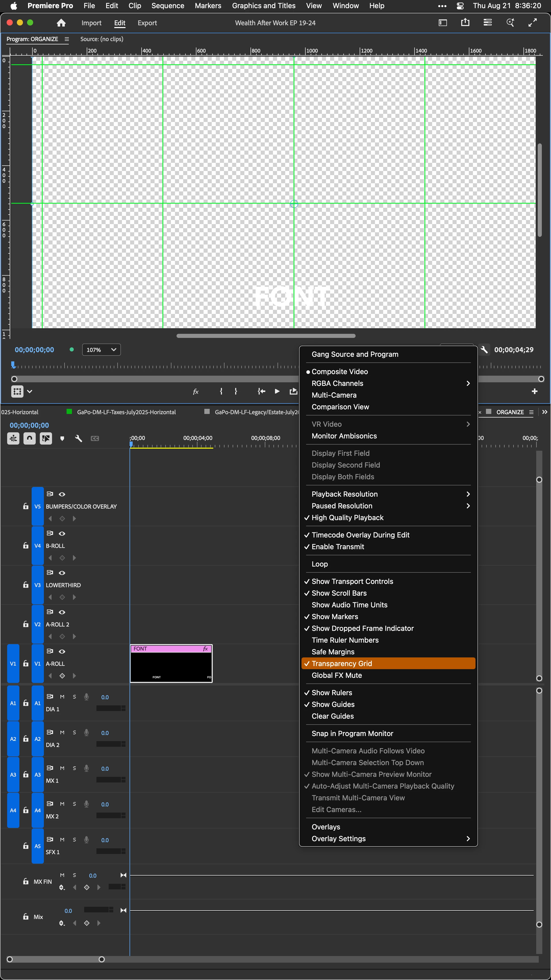Expand Overlay Settings submenu arrow
Viewport: 551px width, 980px height.
468,838
